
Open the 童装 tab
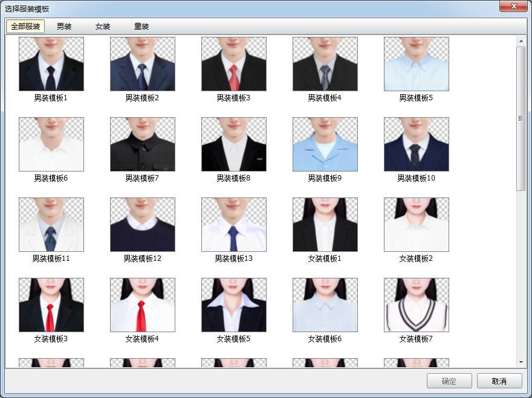click(141, 27)
